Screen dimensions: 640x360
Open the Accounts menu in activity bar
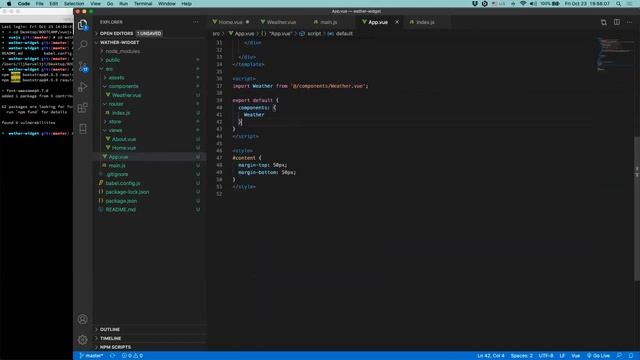pyautogui.click(x=82, y=319)
